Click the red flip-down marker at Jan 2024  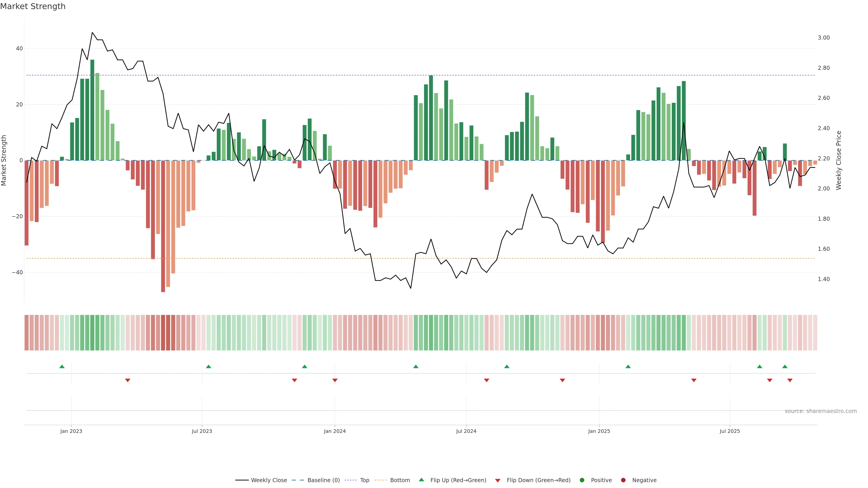click(x=335, y=380)
